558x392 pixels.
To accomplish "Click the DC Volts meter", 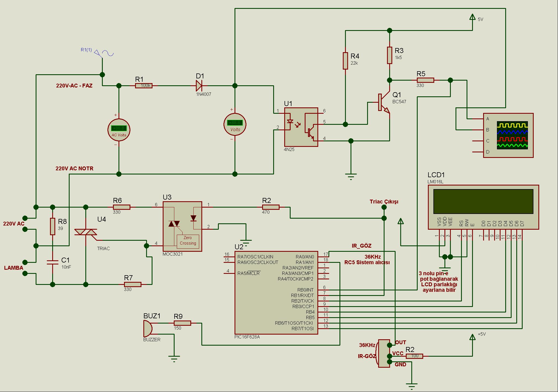I will click(x=235, y=124).
